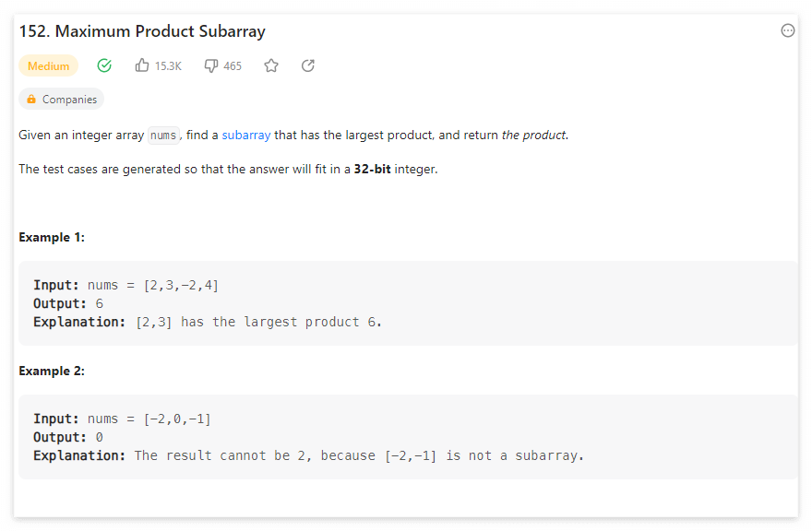Open the more options ellipsis menu
Image resolution: width=812 pixels, height=531 pixels.
tap(787, 31)
